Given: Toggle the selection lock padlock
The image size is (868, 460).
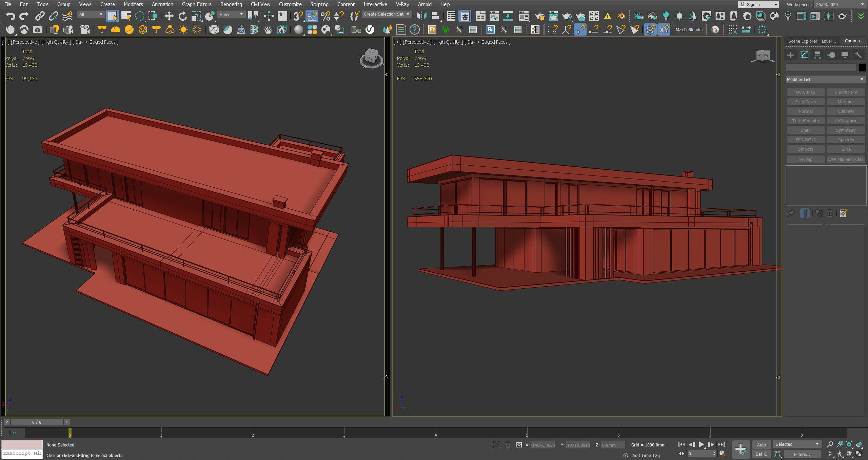Looking at the screenshot, I should coord(508,445).
